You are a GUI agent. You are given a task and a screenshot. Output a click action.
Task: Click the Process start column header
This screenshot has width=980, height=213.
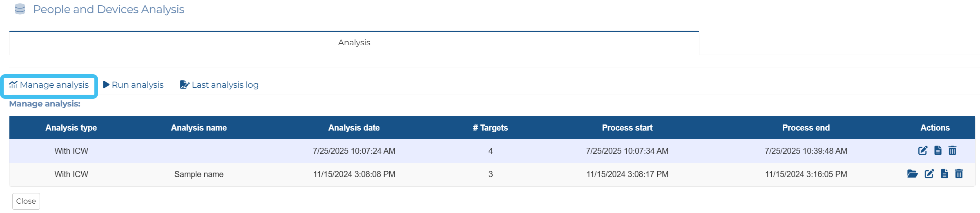(627, 128)
